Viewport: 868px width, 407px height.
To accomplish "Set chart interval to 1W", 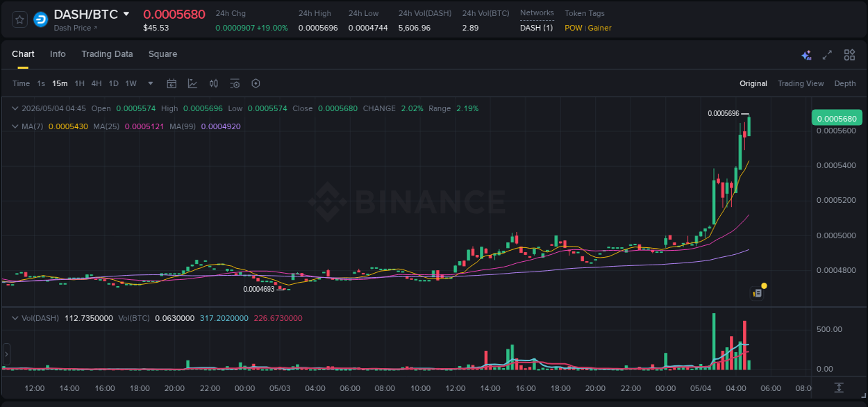I will click(x=131, y=83).
